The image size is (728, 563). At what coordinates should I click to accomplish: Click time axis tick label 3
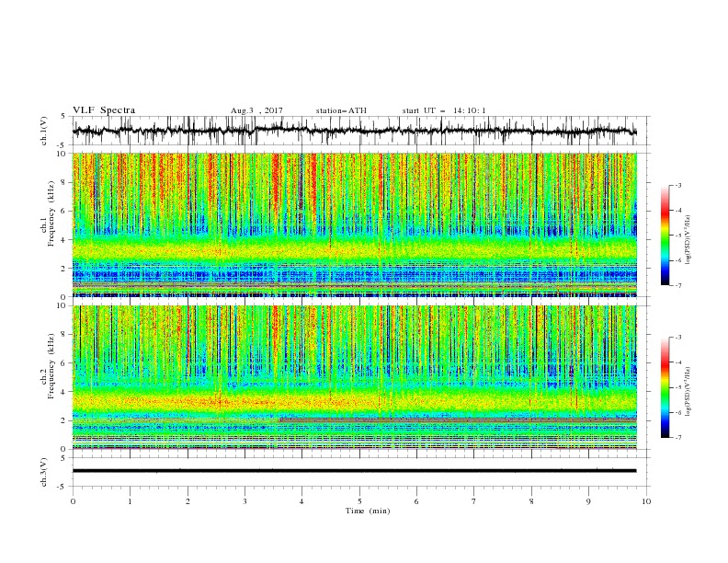pyautogui.click(x=245, y=501)
